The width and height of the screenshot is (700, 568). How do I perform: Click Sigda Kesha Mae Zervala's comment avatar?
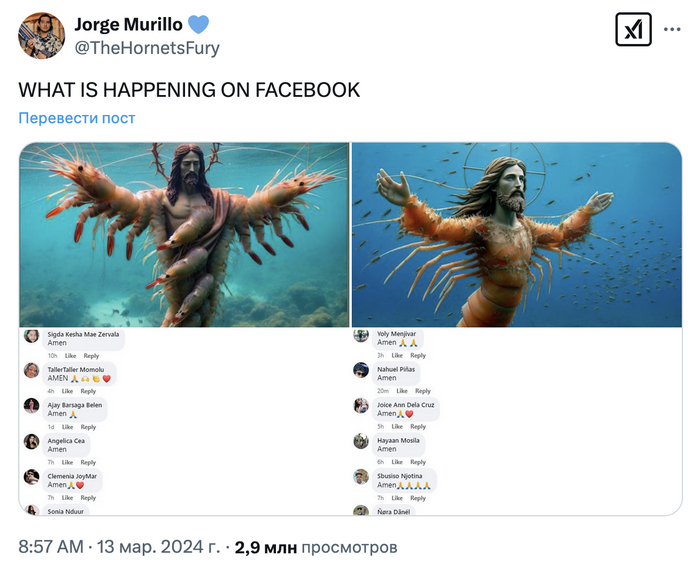tap(32, 337)
